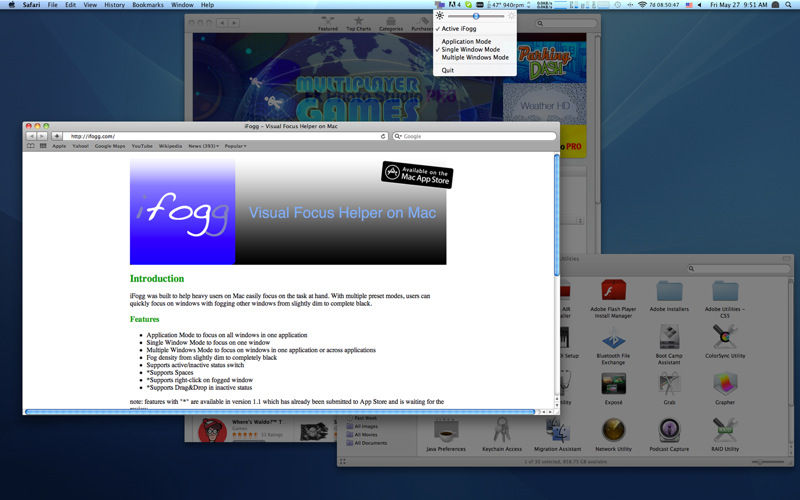Click the Weather HD tile in App Store
The height and width of the screenshot is (500, 800).
tap(544, 104)
